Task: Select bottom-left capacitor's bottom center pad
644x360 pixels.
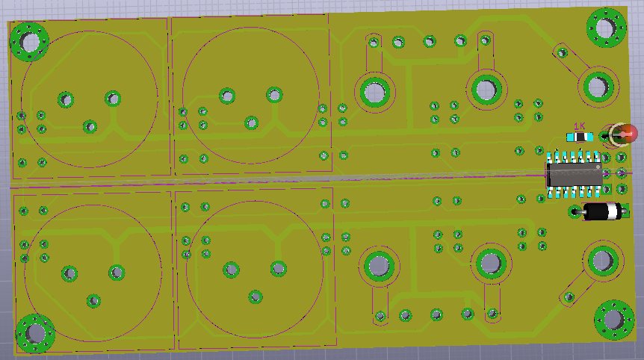Action: click(94, 300)
